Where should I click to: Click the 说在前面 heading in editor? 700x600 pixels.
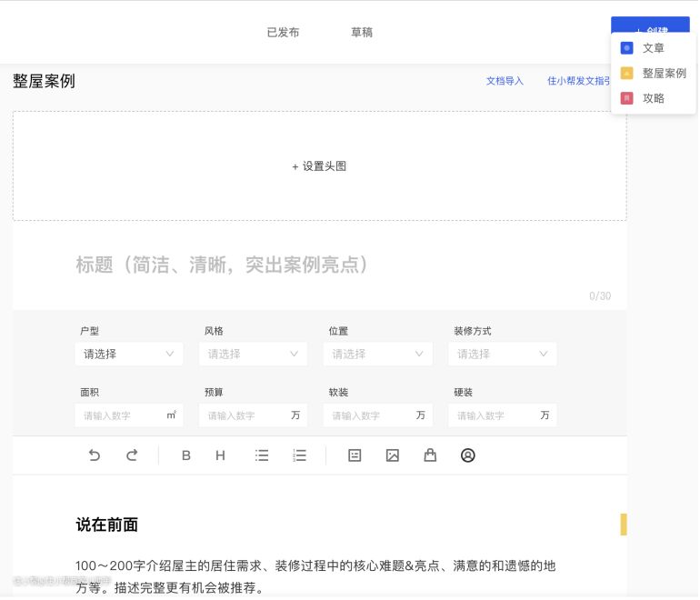[106, 525]
